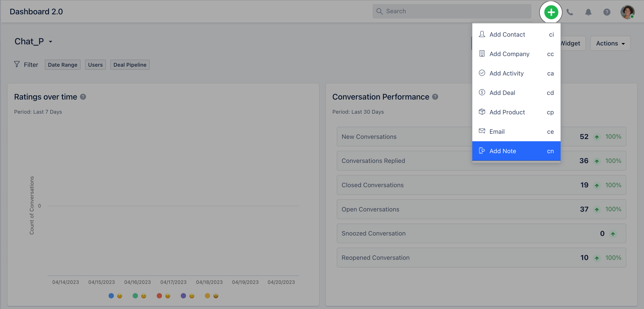Select Add Product from the menu
Screen dimensions: 644x309
tap(516, 112)
